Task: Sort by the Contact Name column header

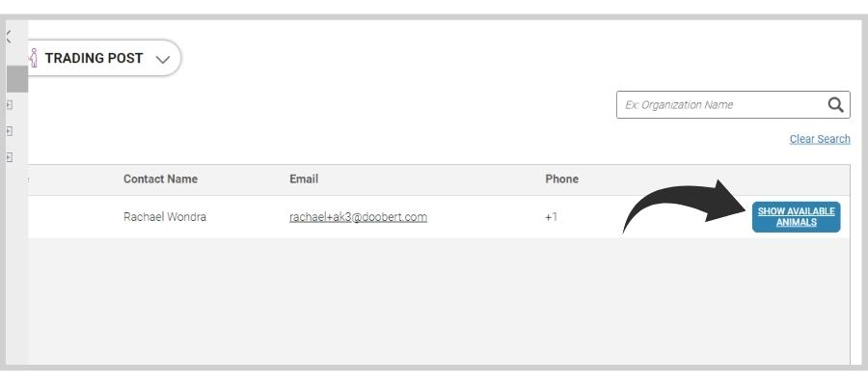Action: 159,179
